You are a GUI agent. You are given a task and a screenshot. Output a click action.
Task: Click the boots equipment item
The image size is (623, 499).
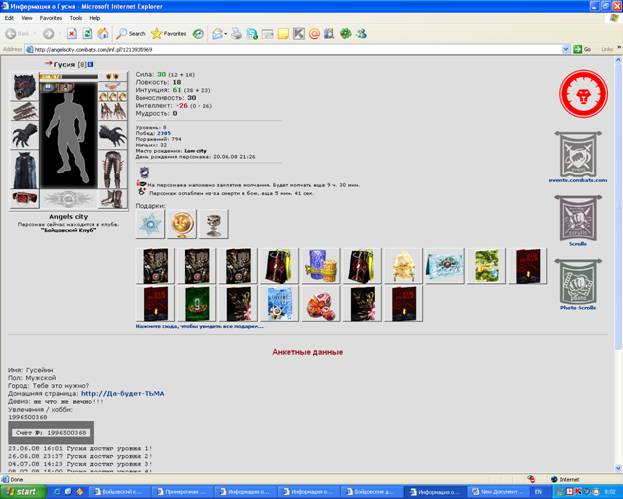point(113,199)
